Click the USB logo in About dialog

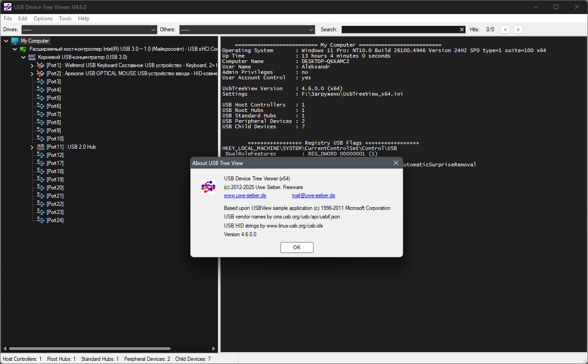208,186
